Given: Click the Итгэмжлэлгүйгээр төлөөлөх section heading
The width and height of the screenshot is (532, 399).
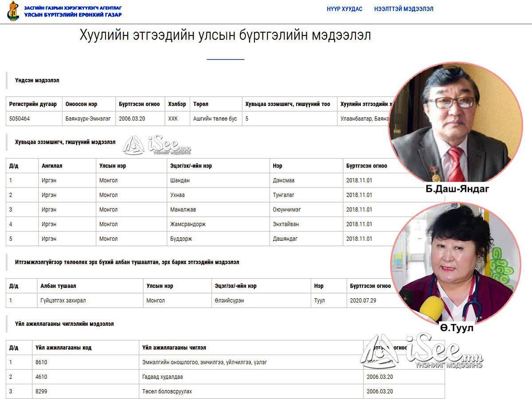Looking at the screenshot, I should [x=127, y=262].
